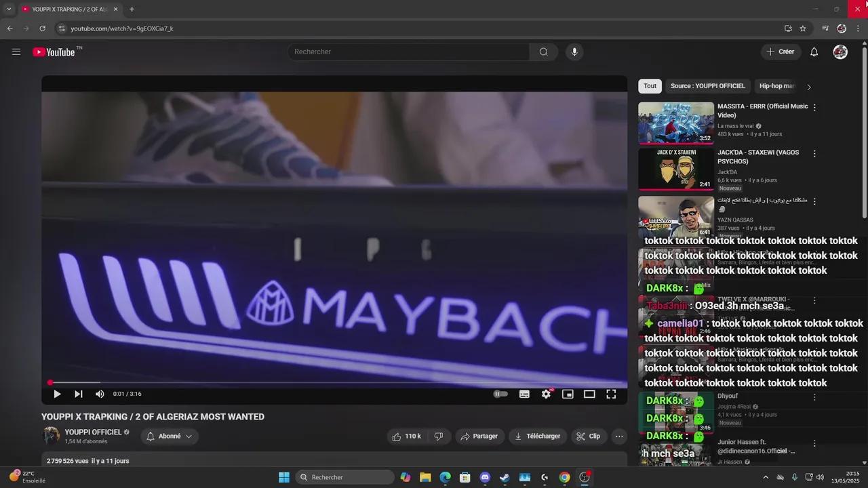
Task: Enter fullscreen mode
Action: [x=611, y=394]
